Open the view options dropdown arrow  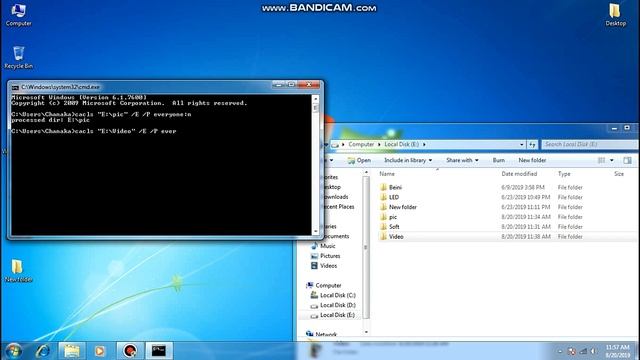click(611, 160)
